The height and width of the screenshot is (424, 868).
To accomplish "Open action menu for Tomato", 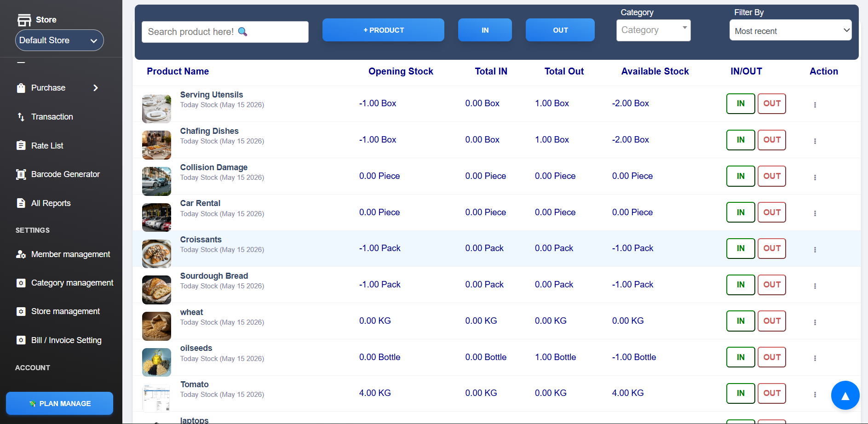I will 815,395.
